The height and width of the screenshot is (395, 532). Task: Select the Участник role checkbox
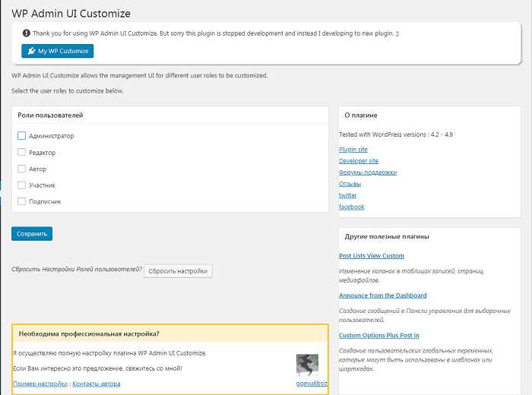[21, 185]
